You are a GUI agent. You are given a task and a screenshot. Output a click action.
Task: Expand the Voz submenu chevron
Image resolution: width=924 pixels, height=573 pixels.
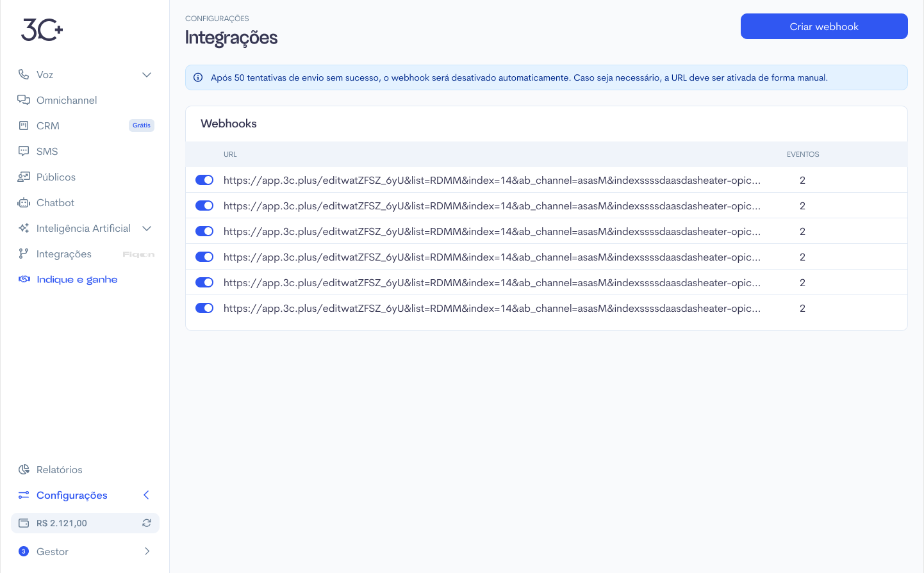tap(147, 75)
